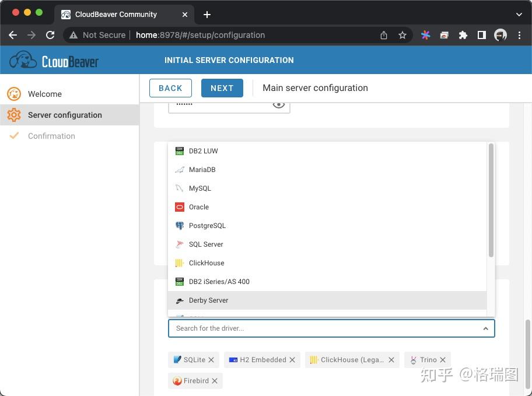The height and width of the screenshot is (396, 532).
Task: Close the CloudBeaver Community tab
Action: 184,15
